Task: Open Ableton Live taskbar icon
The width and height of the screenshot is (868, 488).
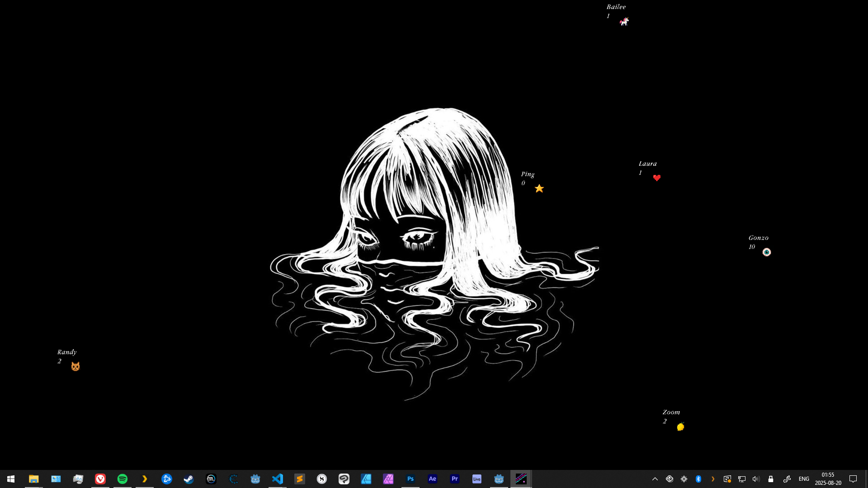Action: (477, 479)
